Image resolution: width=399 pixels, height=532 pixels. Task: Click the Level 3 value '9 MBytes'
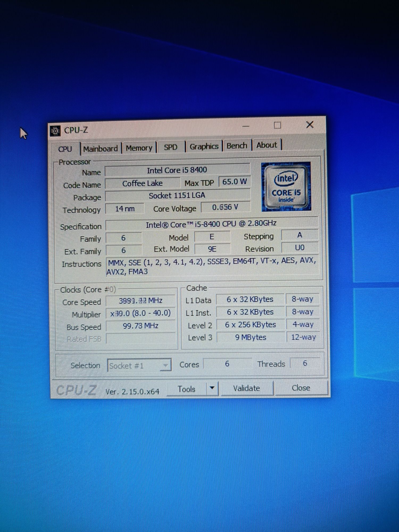pos(251,337)
